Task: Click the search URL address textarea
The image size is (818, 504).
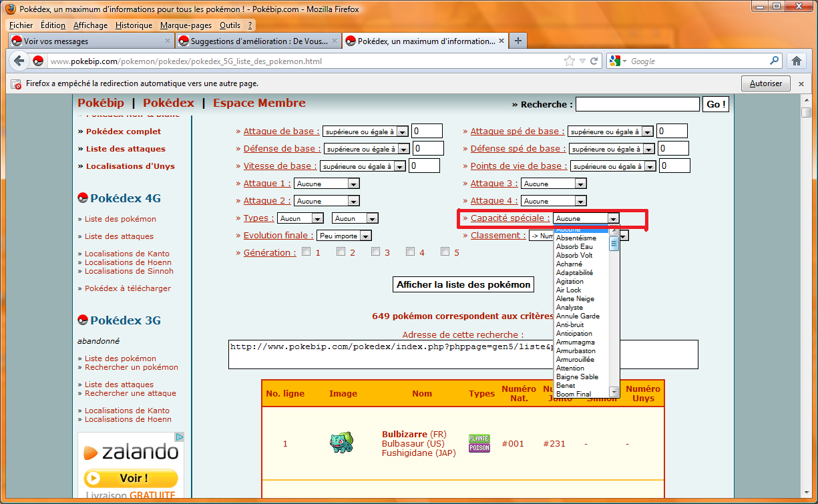Action: [463, 354]
